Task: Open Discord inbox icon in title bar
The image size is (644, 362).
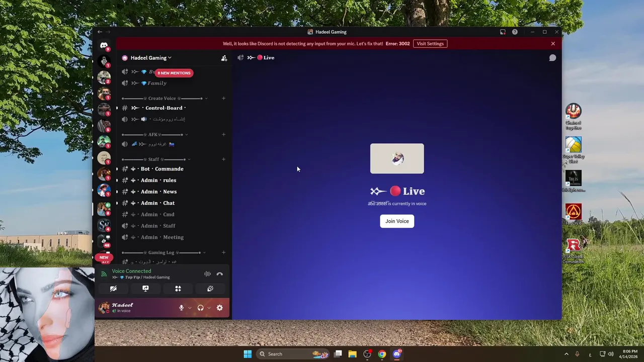Action: 503,32
